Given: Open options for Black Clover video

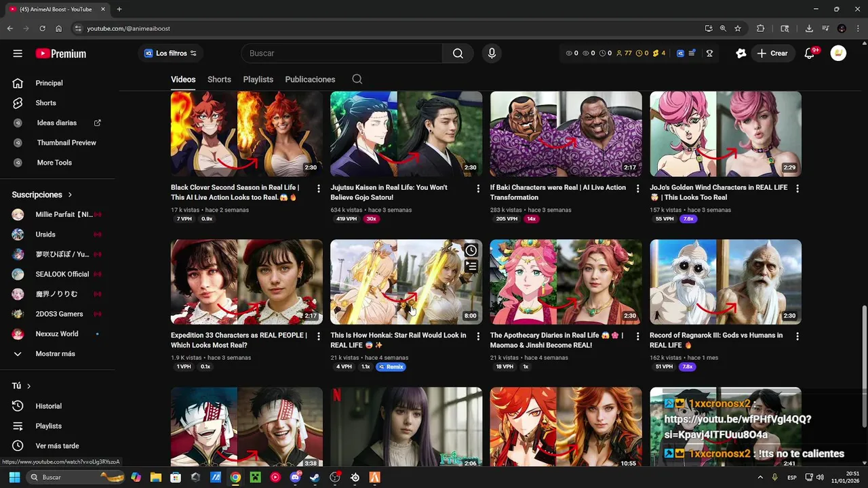Looking at the screenshot, I should pyautogui.click(x=318, y=189).
